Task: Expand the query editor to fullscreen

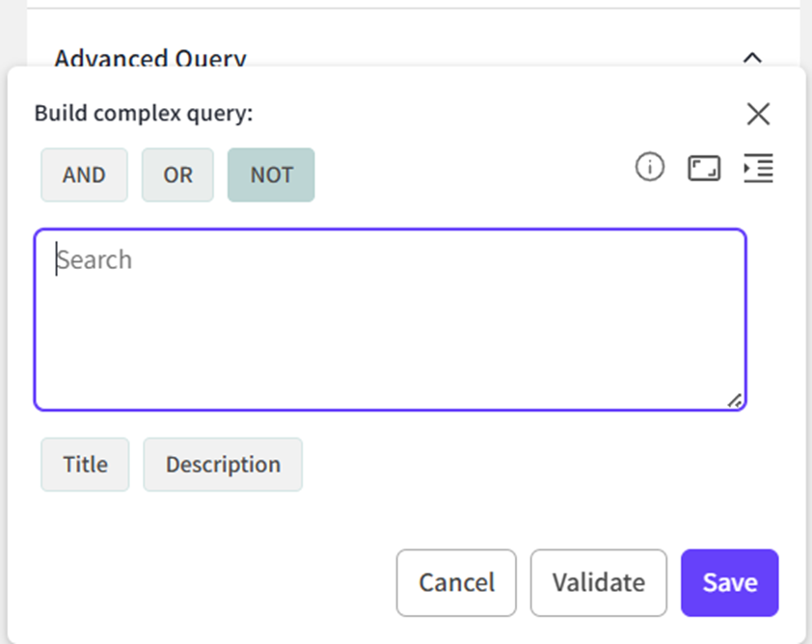Action: click(704, 169)
